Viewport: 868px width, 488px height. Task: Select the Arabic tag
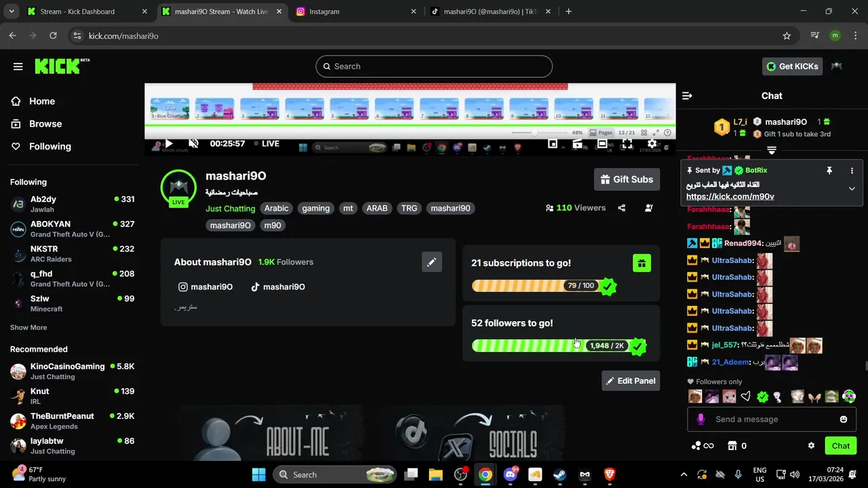276,209
